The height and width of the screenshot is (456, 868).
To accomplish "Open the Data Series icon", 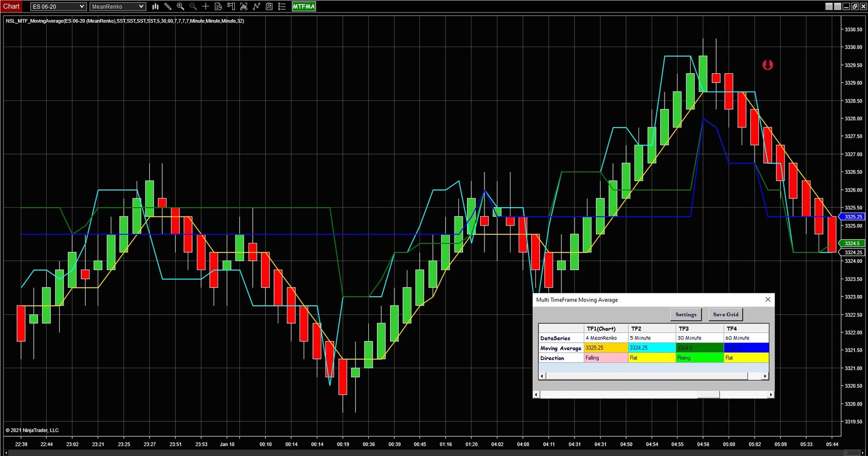I will [218, 7].
